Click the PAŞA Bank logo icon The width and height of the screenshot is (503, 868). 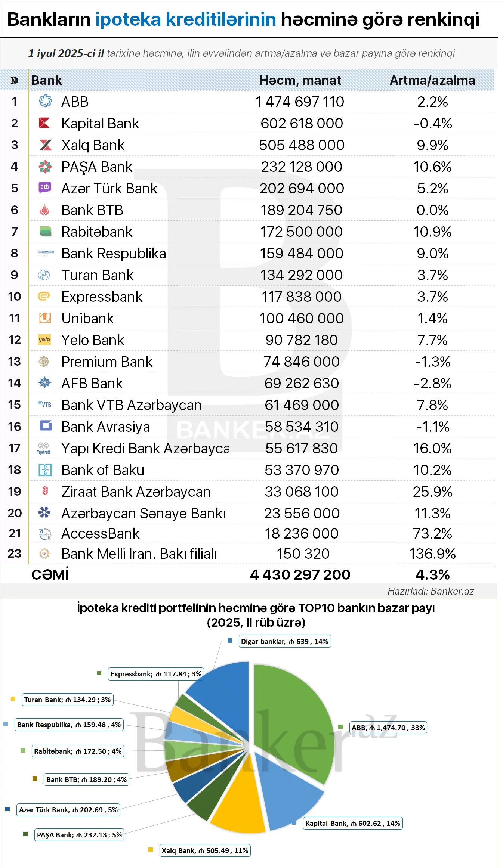point(45,166)
